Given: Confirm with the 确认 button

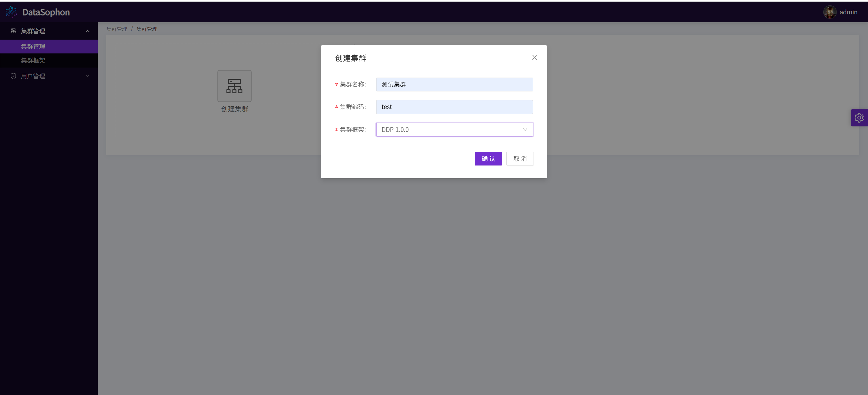Looking at the screenshot, I should tap(488, 158).
